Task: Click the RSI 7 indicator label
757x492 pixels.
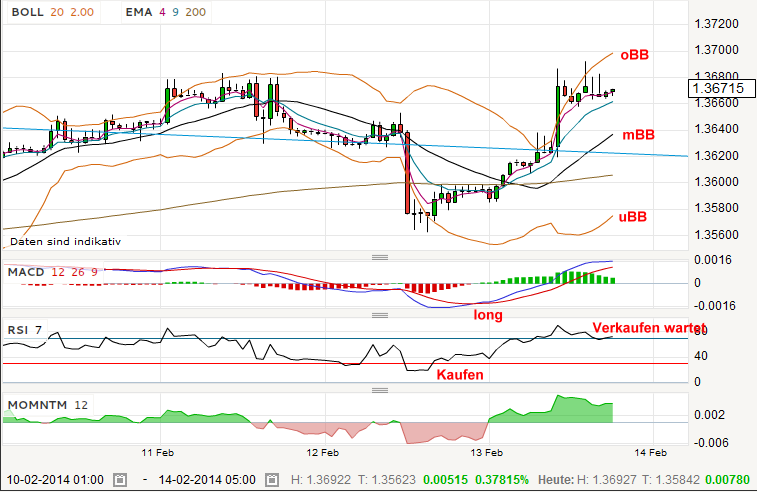Action: coord(25,330)
